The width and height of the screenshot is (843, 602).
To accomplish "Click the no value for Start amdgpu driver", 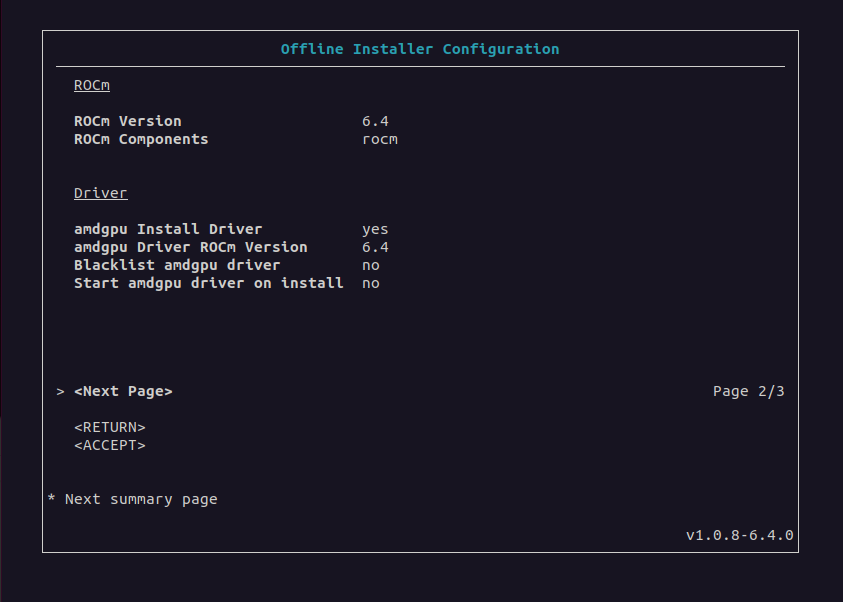I will pos(371,283).
